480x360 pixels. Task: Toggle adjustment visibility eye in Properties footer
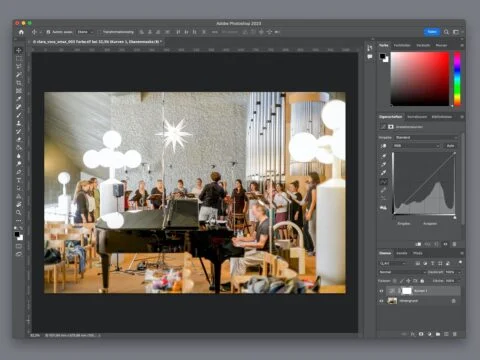click(445, 244)
